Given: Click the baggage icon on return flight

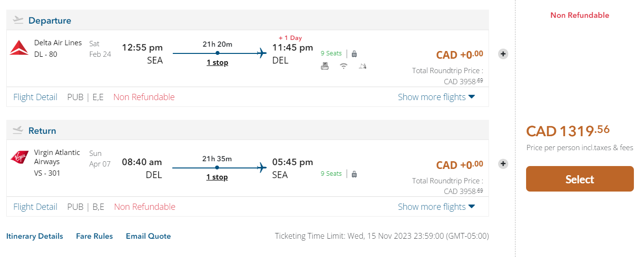Looking at the screenshot, I should coord(354,174).
